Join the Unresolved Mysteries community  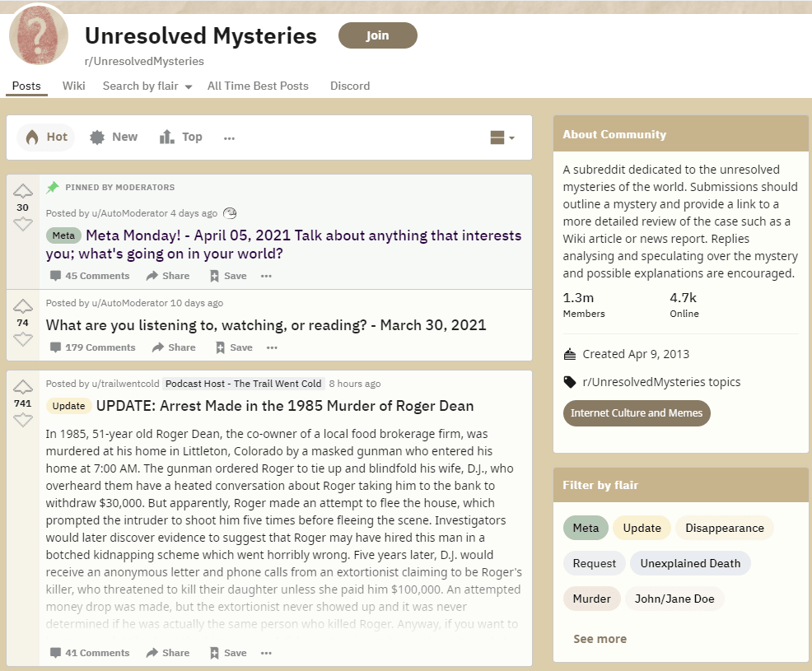(377, 35)
